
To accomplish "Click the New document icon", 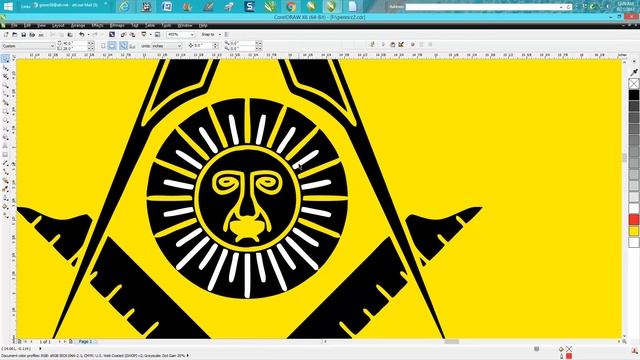I will [6, 35].
